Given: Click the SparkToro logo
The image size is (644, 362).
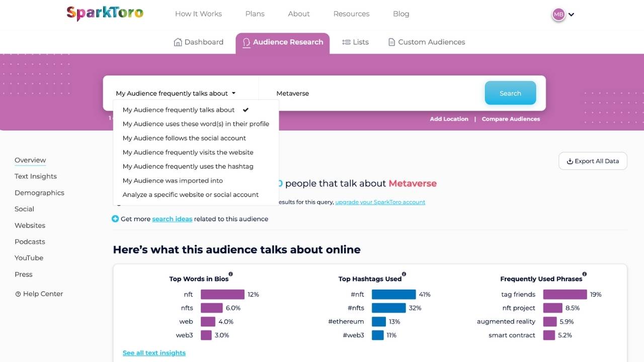Looking at the screenshot, I should pyautogui.click(x=105, y=13).
